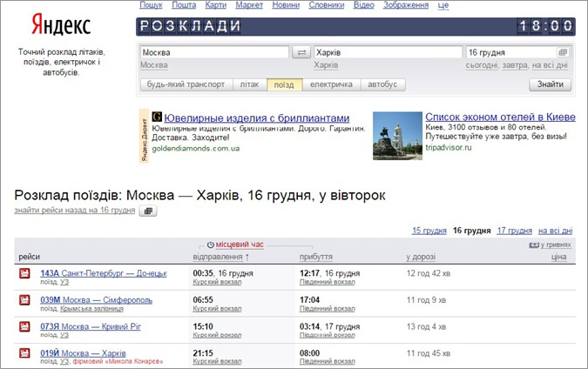Select 'будь-який транспорт' filter
Screen dimensions: 588x369
186,84
